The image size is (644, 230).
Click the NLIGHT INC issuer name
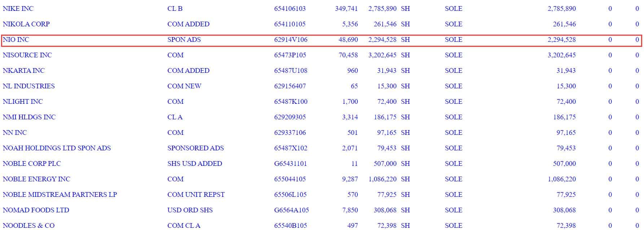(22, 102)
